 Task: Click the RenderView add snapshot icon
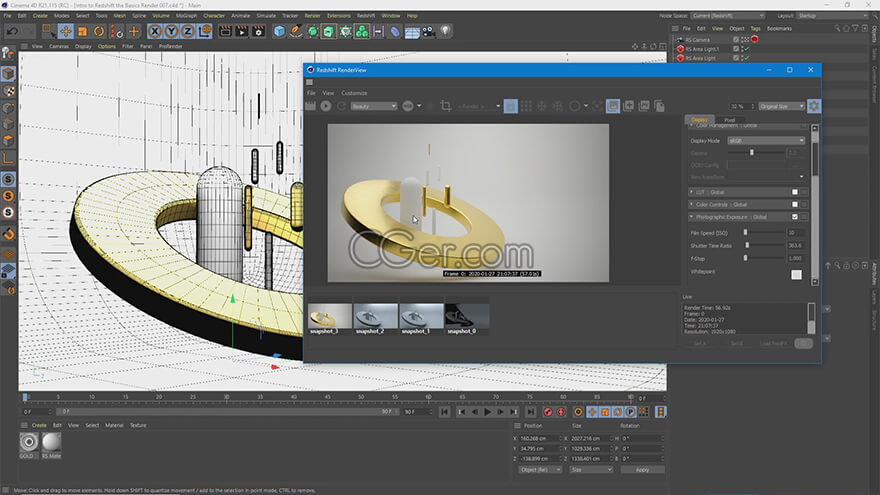pyautogui.click(x=629, y=106)
